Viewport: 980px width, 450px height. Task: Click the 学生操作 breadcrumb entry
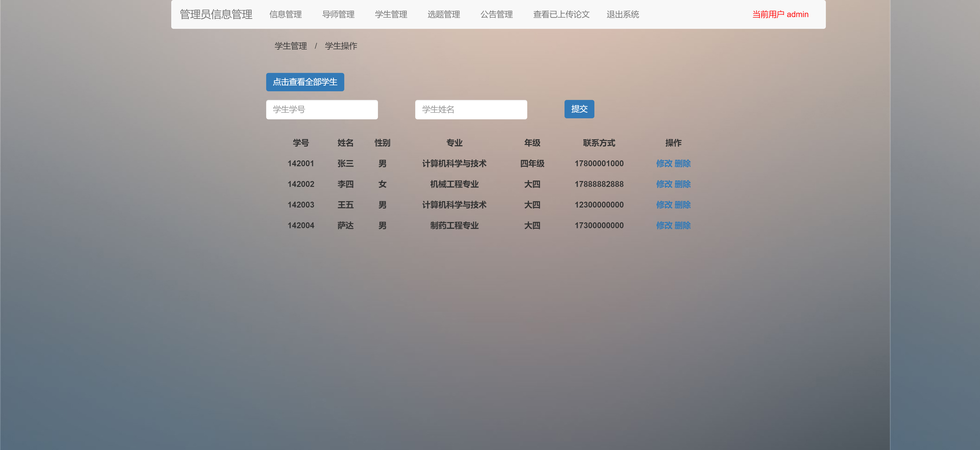341,46
